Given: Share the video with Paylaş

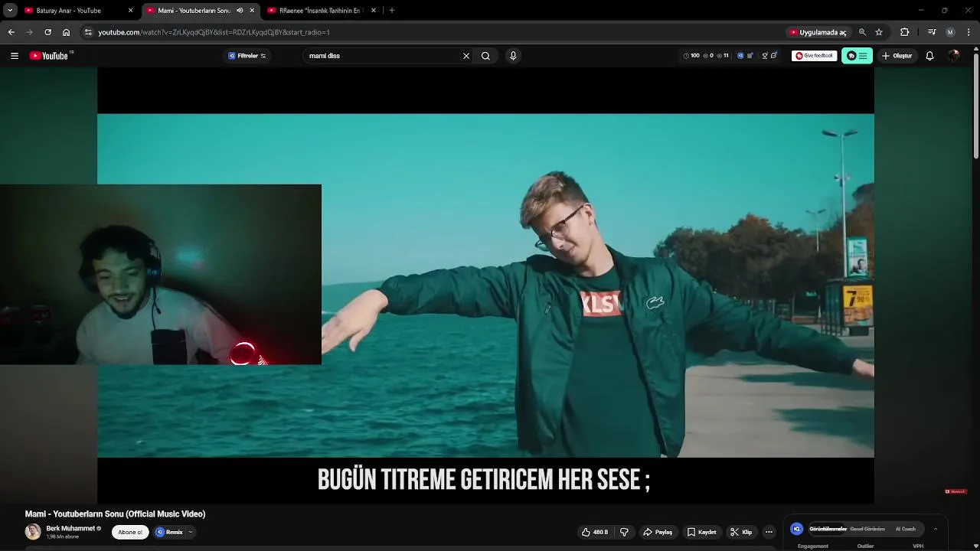Looking at the screenshot, I should coord(658,532).
